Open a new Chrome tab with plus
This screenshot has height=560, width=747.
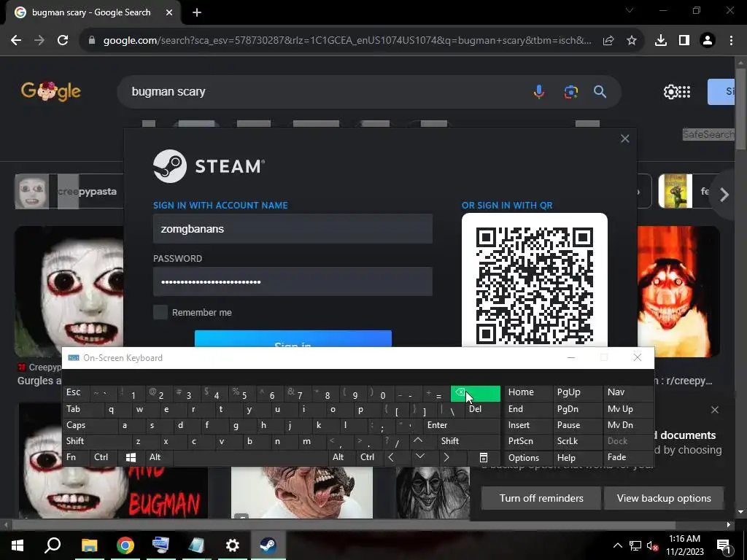pos(197,12)
